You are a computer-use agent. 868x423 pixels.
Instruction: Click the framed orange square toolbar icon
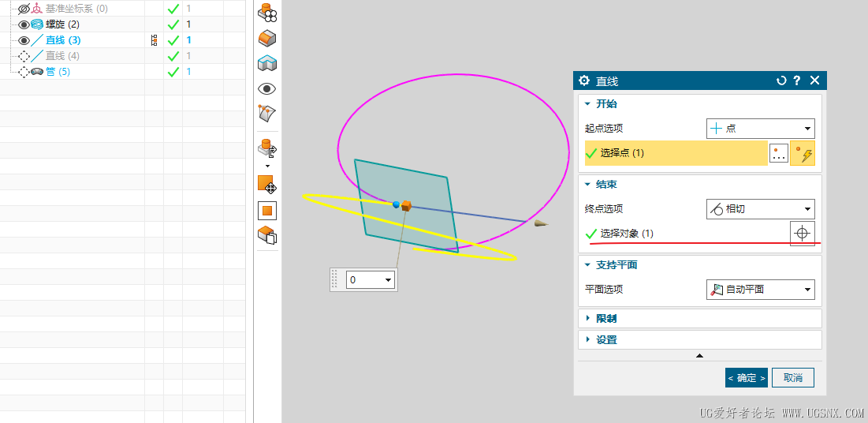point(267,211)
